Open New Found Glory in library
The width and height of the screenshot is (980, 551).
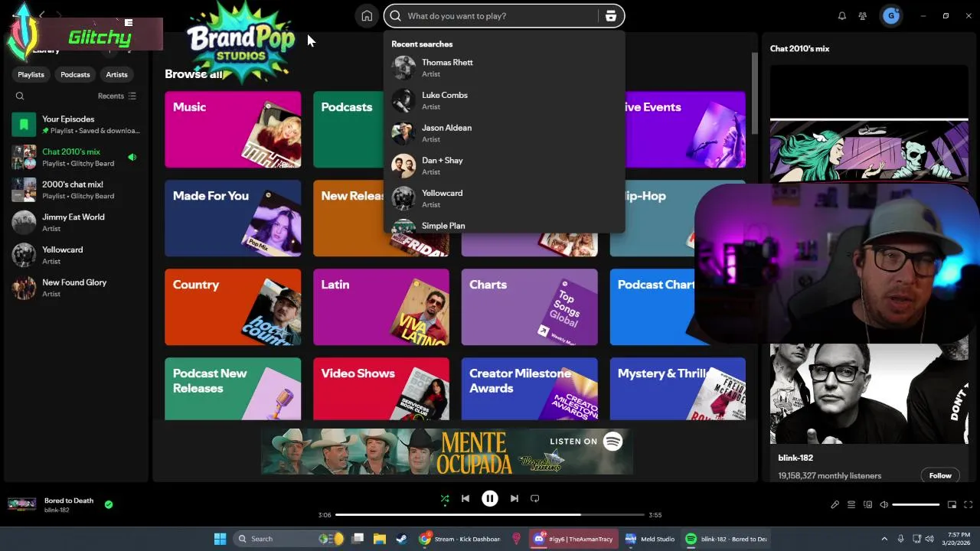[76, 288]
